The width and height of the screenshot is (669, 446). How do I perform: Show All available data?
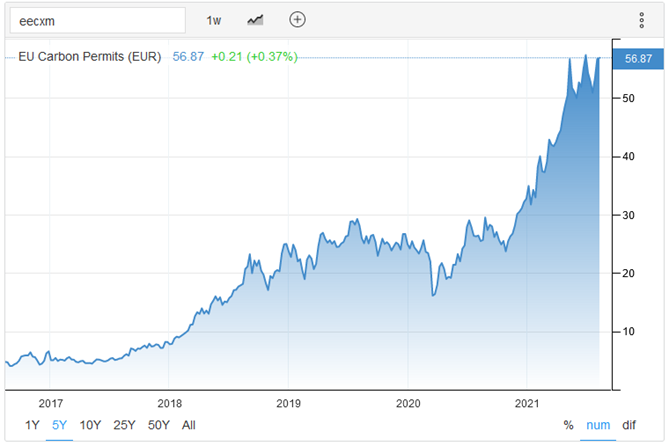(189, 425)
